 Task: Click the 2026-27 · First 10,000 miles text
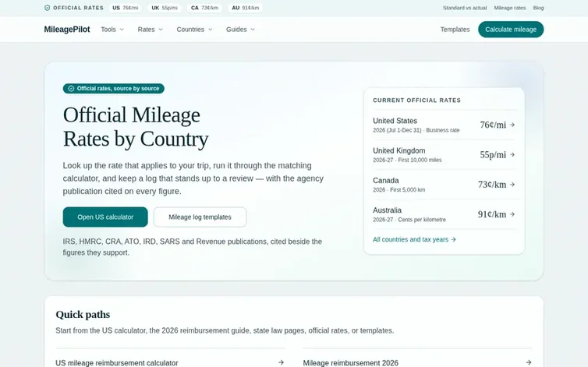[x=407, y=160]
